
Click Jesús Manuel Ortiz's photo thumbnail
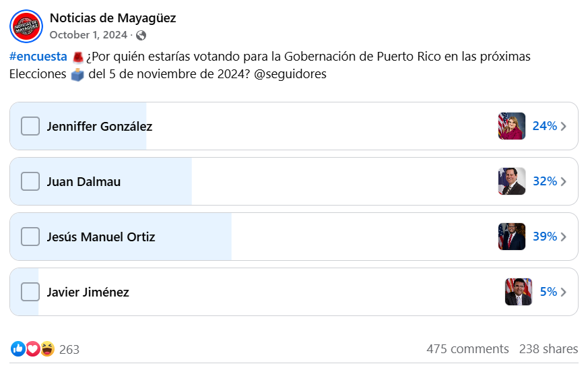pyautogui.click(x=511, y=237)
